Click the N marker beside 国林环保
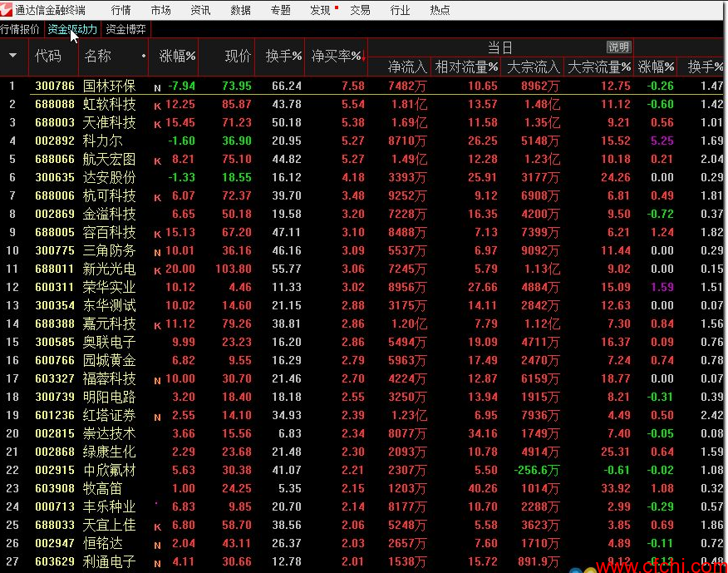Image resolution: width=728 pixels, height=573 pixels. (x=157, y=88)
